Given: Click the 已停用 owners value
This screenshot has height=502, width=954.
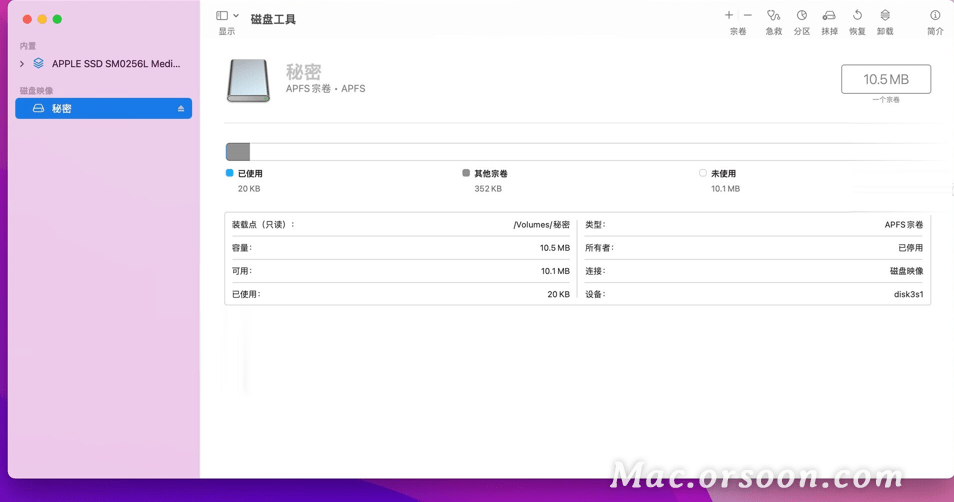Looking at the screenshot, I should pos(911,248).
